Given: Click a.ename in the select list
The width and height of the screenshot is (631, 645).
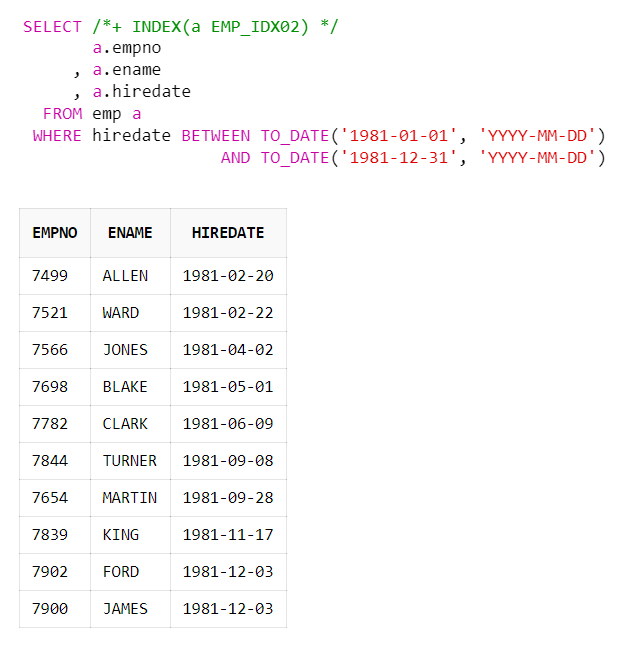Looking at the screenshot, I should (127, 70).
